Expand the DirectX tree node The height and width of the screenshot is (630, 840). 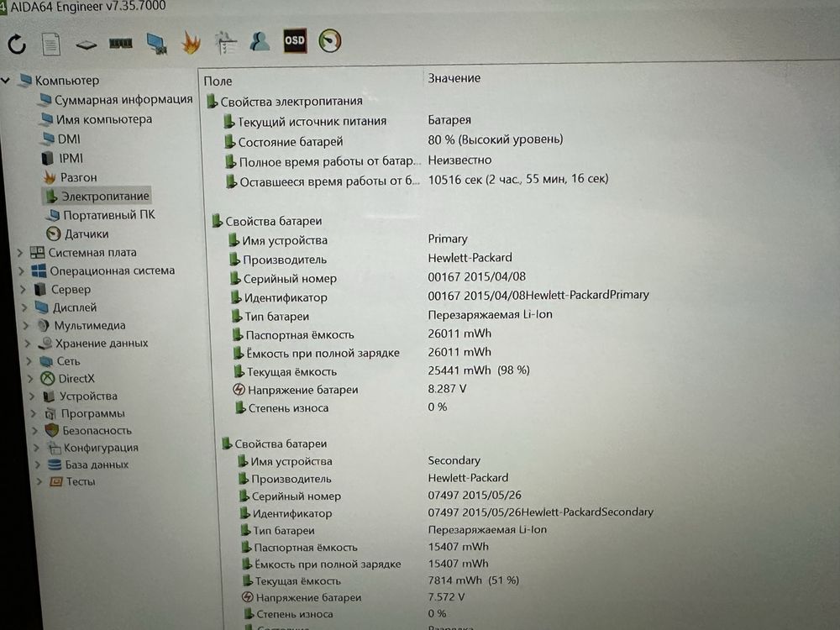click(30, 379)
